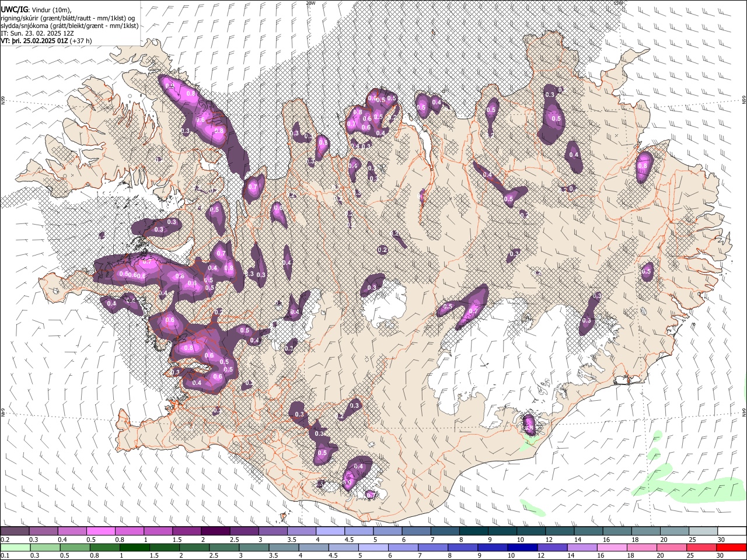Click the '20W' longitude label

click(310, 3)
